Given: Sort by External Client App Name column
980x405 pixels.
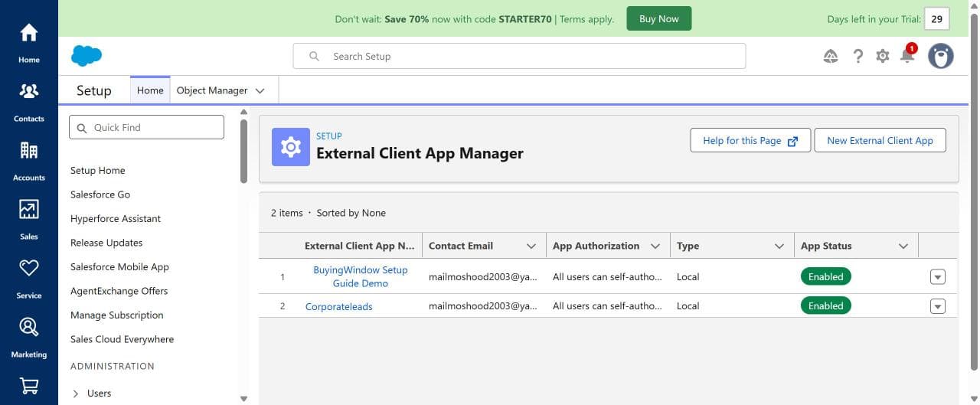Looking at the screenshot, I should (359, 246).
